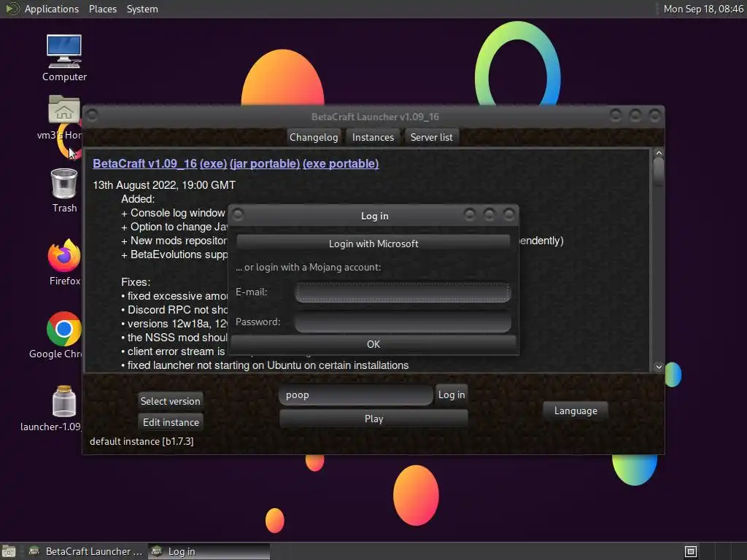Focus the E-mail input field
Screen dimensions: 747x560
[403, 292]
